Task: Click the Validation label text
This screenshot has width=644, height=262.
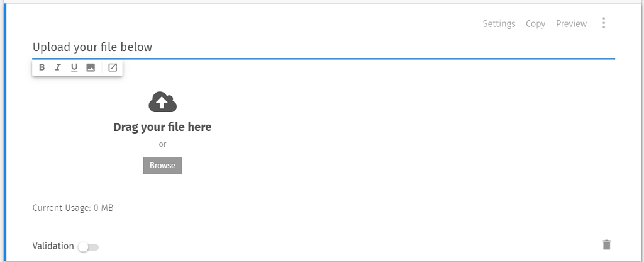Action: (53, 246)
